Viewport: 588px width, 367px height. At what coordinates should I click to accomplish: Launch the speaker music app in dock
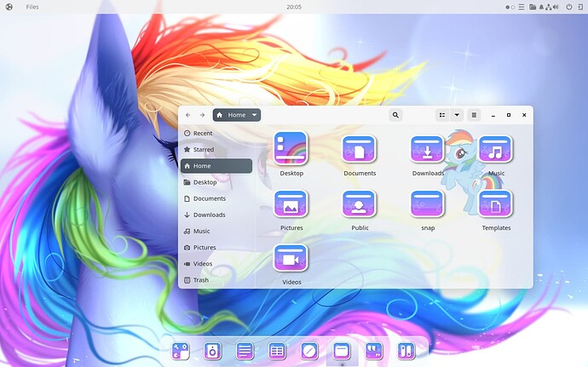[x=213, y=352]
